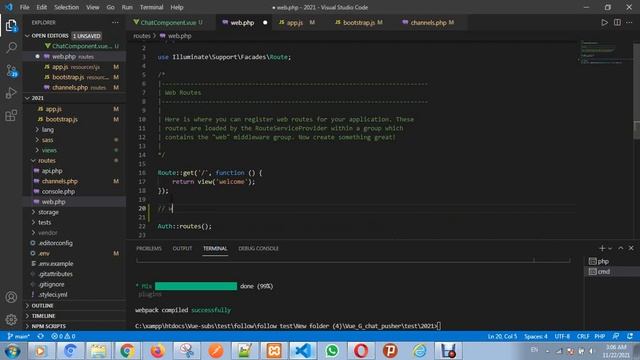The image size is (640, 360).
Task: Click the Run code play icon
Action: click(x=604, y=22)
